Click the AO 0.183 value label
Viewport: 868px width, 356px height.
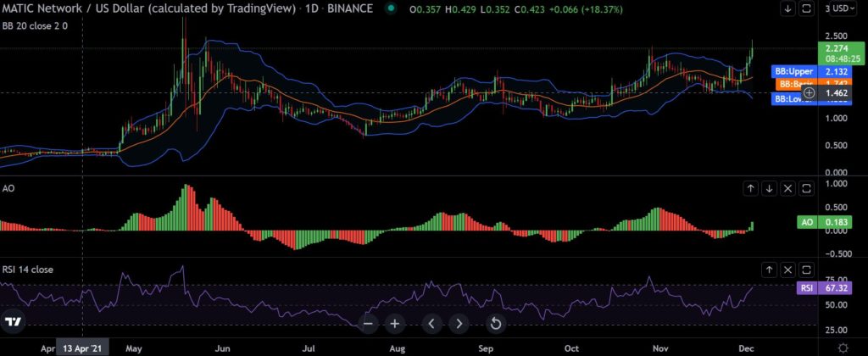[x=825, y=223]
